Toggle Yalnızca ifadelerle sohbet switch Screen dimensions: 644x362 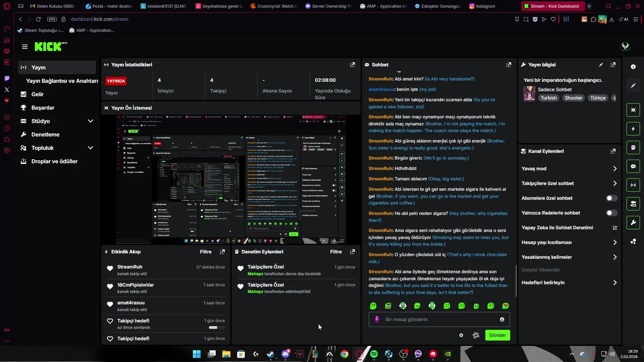click(611, 213)
